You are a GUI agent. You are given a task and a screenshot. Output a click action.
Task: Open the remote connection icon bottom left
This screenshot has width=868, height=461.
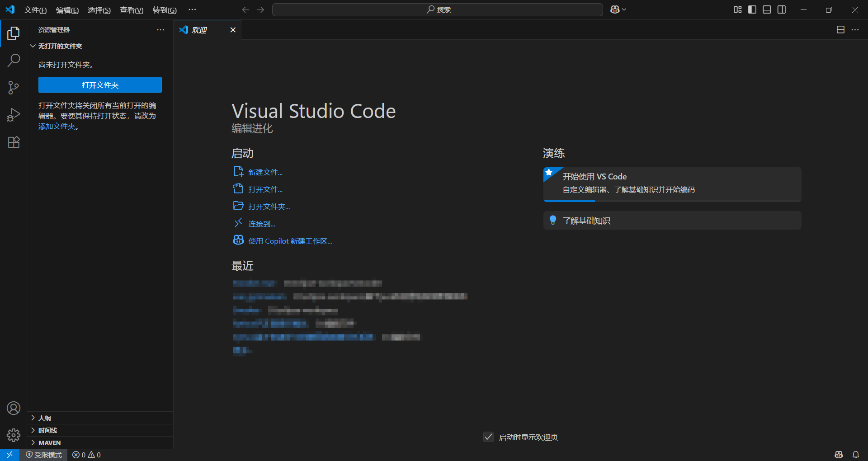9,455
